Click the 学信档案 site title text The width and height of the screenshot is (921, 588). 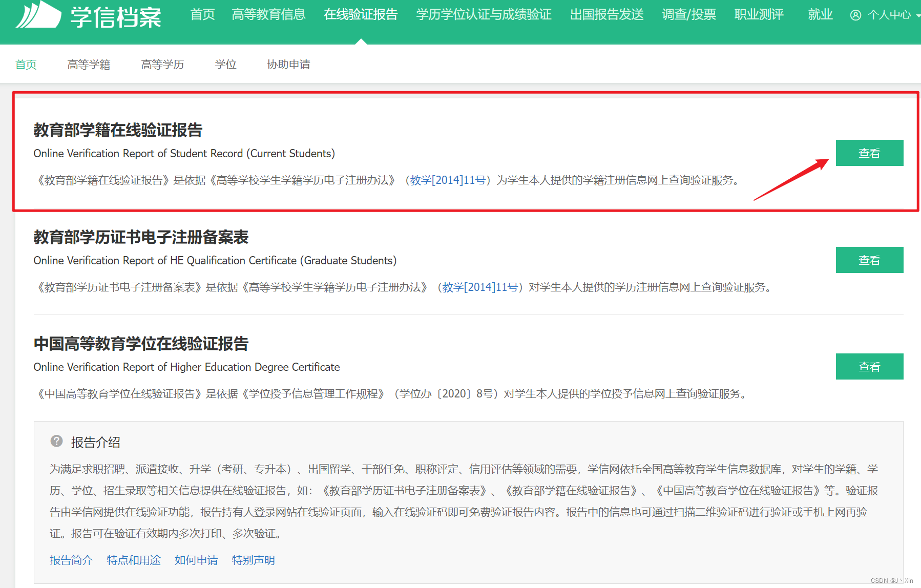(116, 17)
